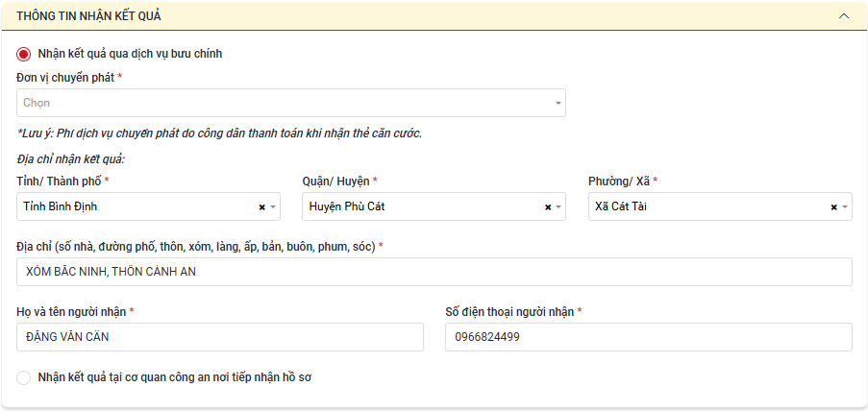Click the phone number field 0966824499

point(649,337)
